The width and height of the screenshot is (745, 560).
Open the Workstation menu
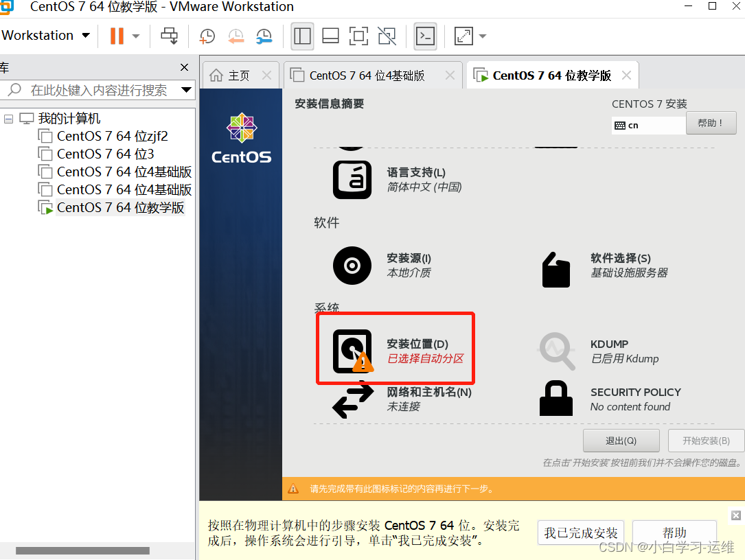tap(45, 36)
